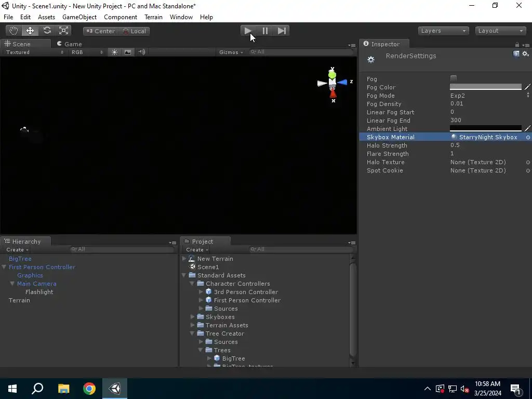Open the GameObject menu

(x=79, y=17)
